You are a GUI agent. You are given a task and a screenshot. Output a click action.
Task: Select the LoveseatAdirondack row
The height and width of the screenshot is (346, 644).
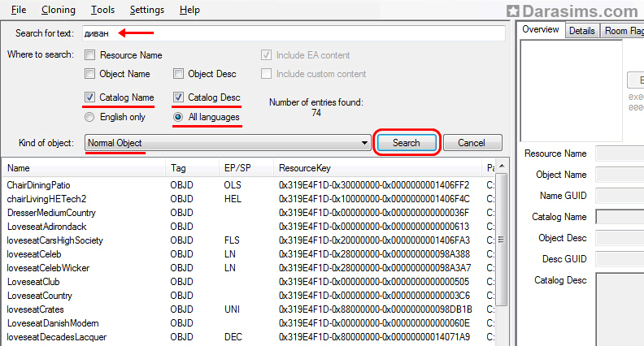tap(46, 227)
